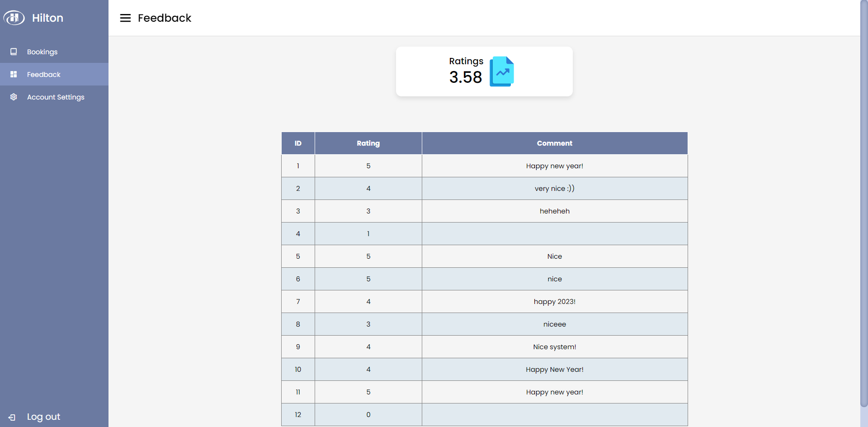Click the Comment column header
This screenshot has width=868, height=427.
pyautogui.click(x=554, y=143)
